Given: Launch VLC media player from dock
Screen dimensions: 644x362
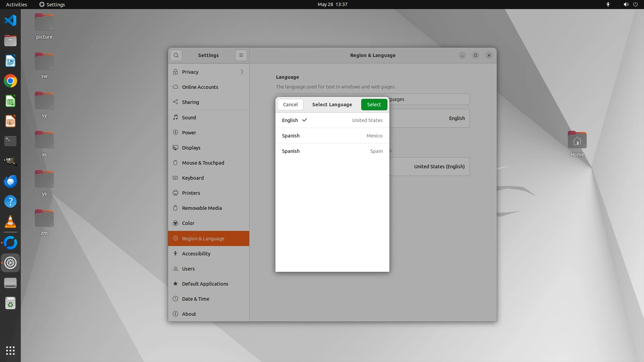Looking at the screenshot, I should point(10,222).
